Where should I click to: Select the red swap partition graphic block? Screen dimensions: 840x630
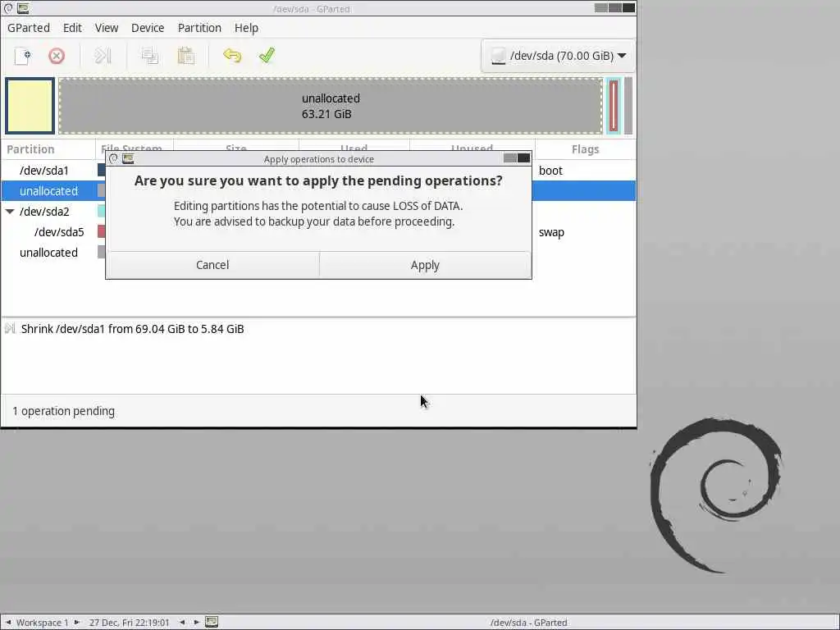614,106
